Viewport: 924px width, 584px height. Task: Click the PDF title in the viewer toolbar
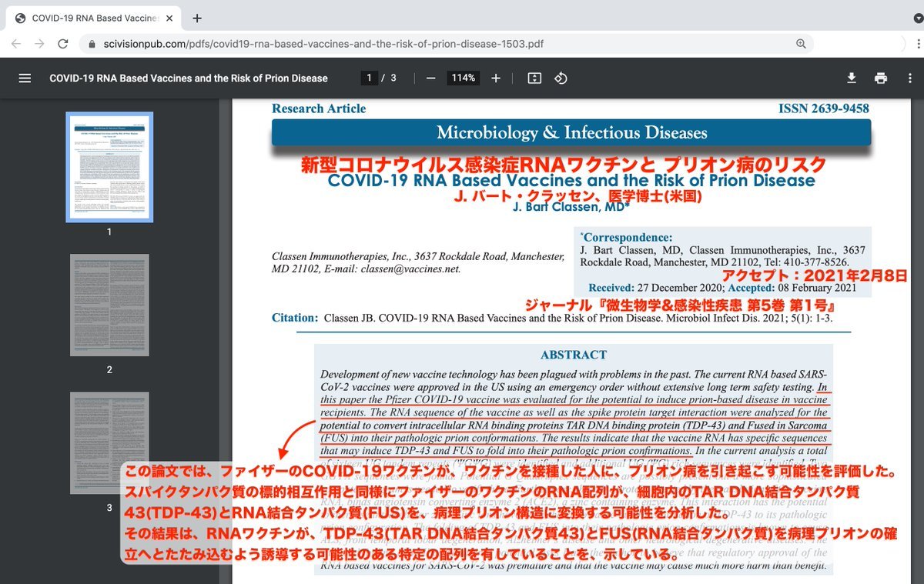[189, 78]
